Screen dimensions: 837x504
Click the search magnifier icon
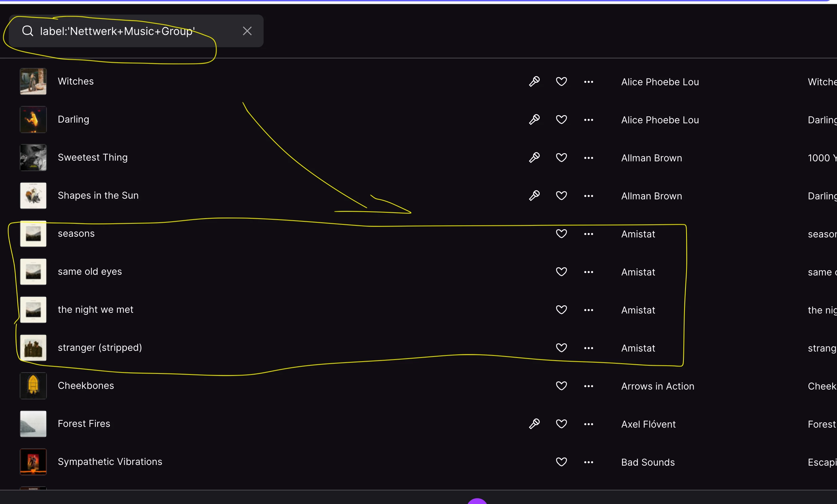click(28, 31)
